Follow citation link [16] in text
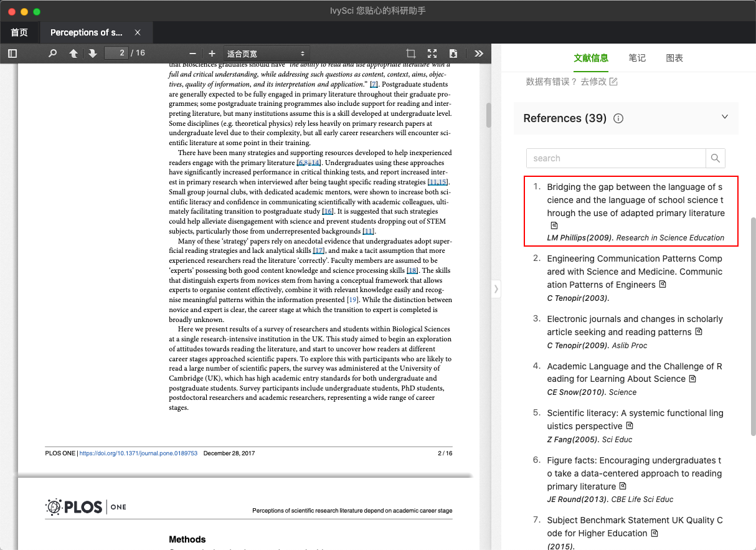This screenshot has height=550, width=756. pyautogui.click(x=328, y=212)
